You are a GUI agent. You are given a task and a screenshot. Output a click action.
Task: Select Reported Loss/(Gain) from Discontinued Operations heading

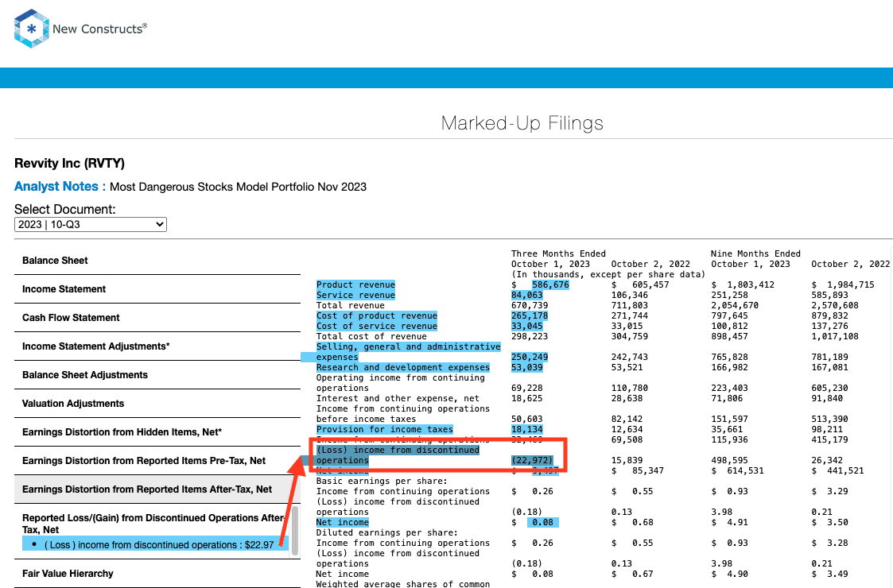coord(153,524)
